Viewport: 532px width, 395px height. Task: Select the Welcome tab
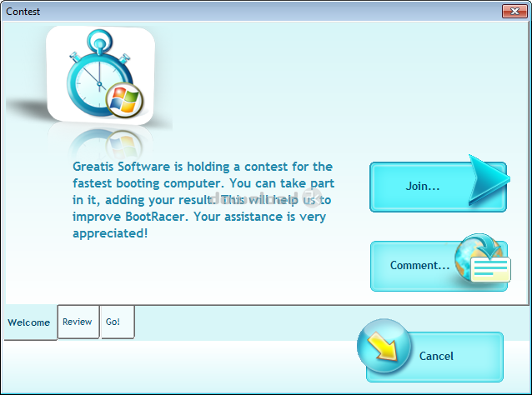pyautogui.click(x=30, y=322)
